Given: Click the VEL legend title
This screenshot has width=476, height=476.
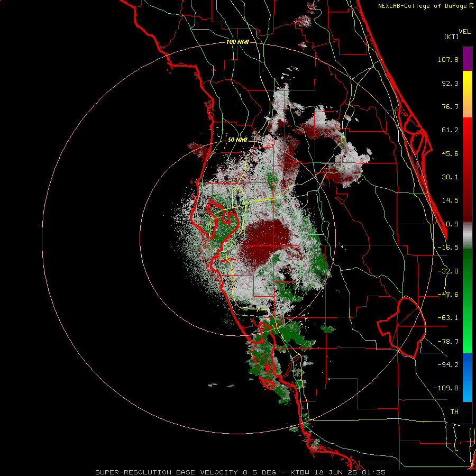Looking at the screenshot, I should pos(464,32).
